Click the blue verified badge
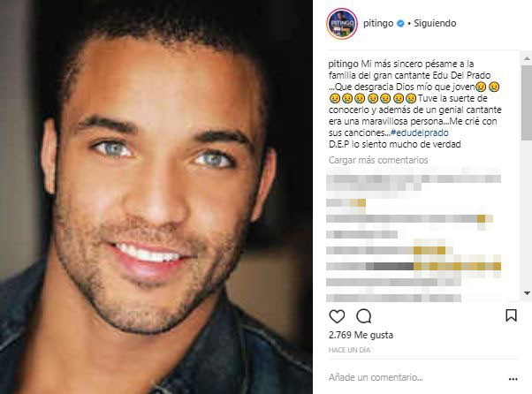This screenshot has width=532, height=394. (x=400, y=23)
